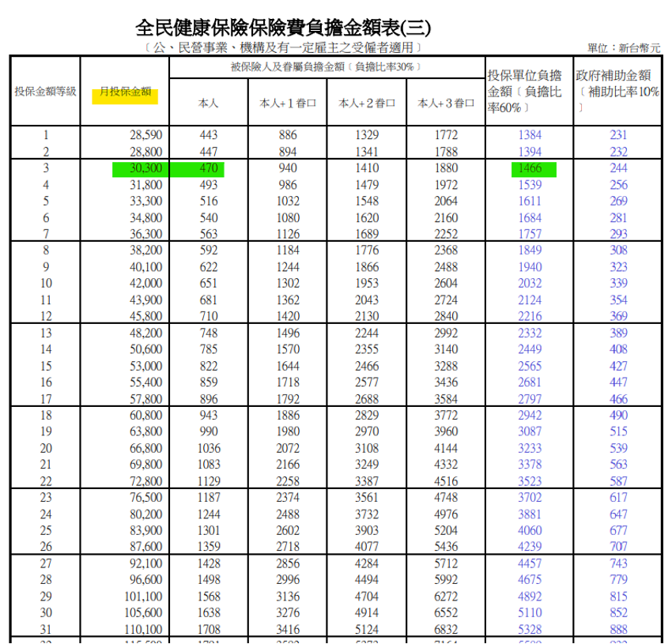Click 231 in the government subsidy column
This screenshot has width=672, height=644.
618,135
